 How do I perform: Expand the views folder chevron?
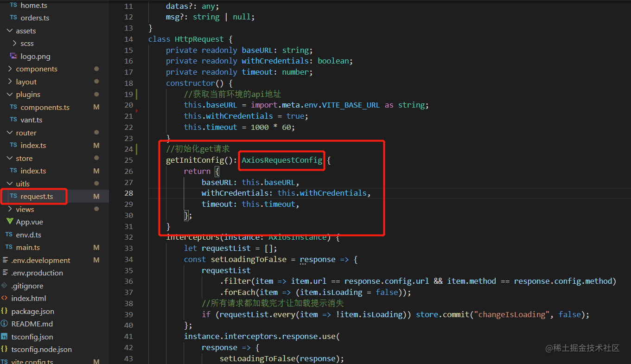point(10,209)
